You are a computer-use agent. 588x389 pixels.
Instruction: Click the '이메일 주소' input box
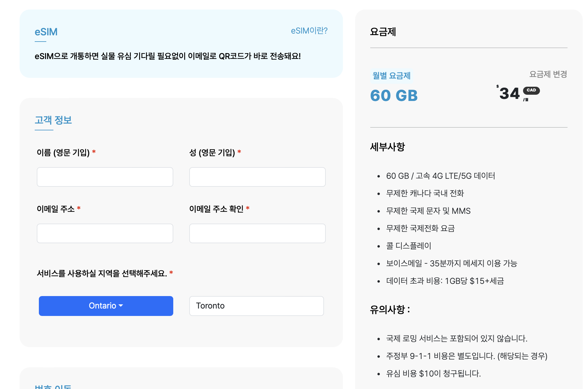(x=105, y=233)
